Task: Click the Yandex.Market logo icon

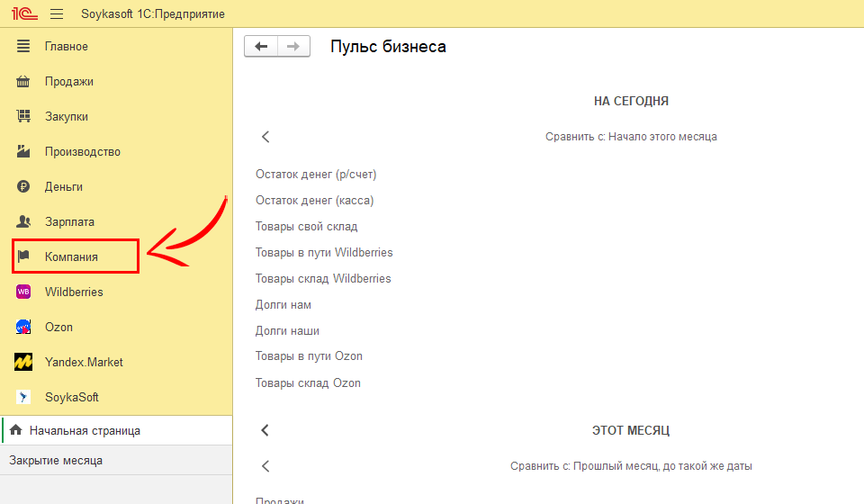Action: click(x=24, y=363)
